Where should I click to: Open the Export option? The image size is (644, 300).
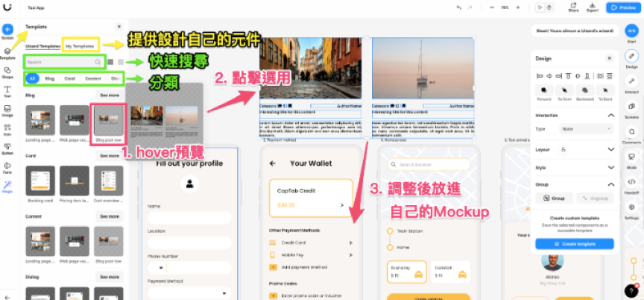pos(593,7)
